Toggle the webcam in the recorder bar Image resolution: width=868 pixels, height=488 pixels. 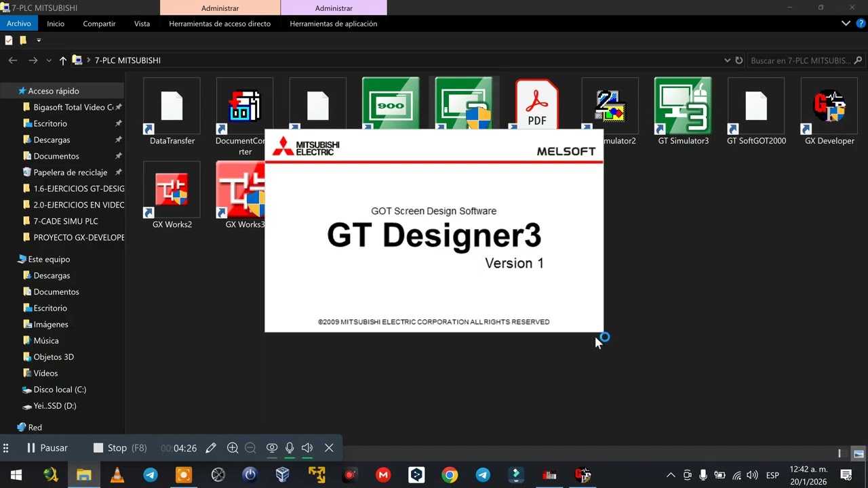[272, 448]
